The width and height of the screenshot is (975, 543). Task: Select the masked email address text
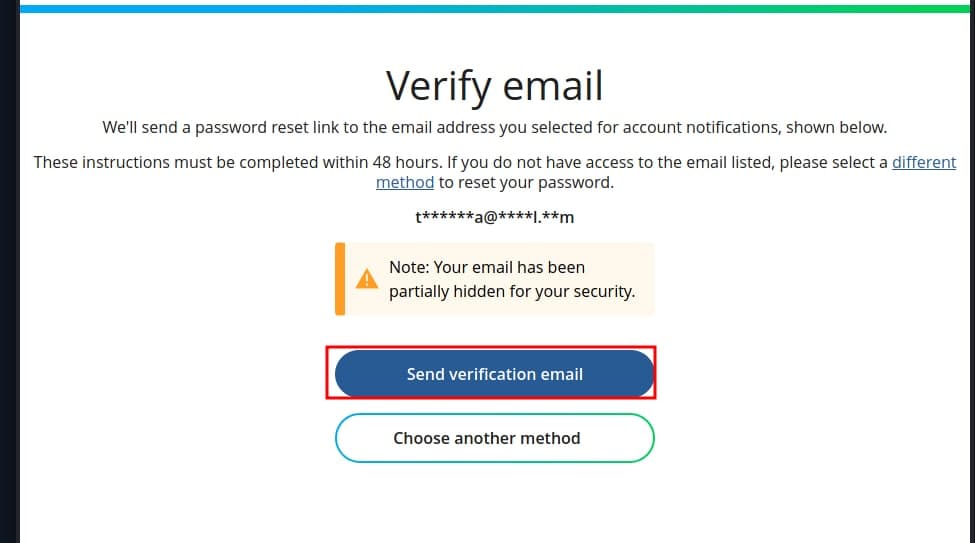click(494, 216)
